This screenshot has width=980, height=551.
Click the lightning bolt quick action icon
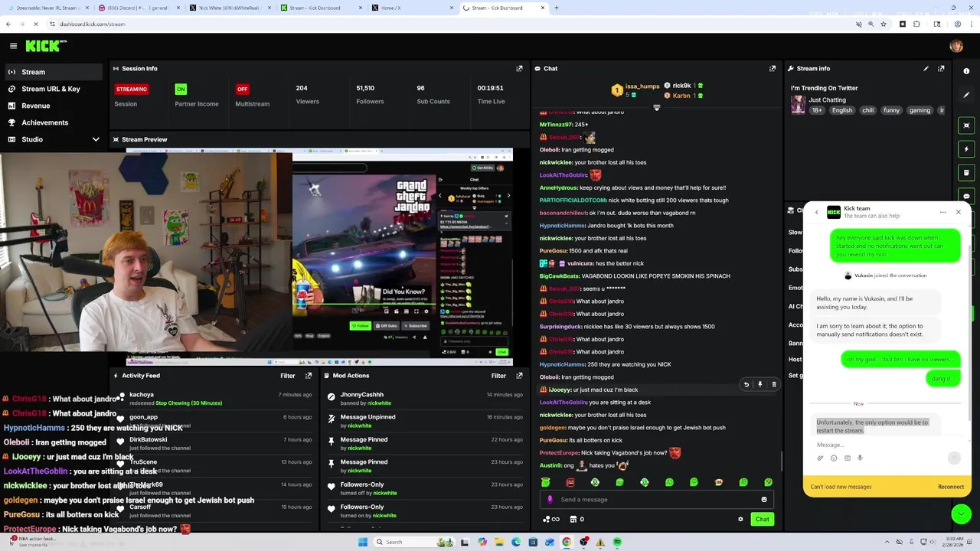coord(966,149)
